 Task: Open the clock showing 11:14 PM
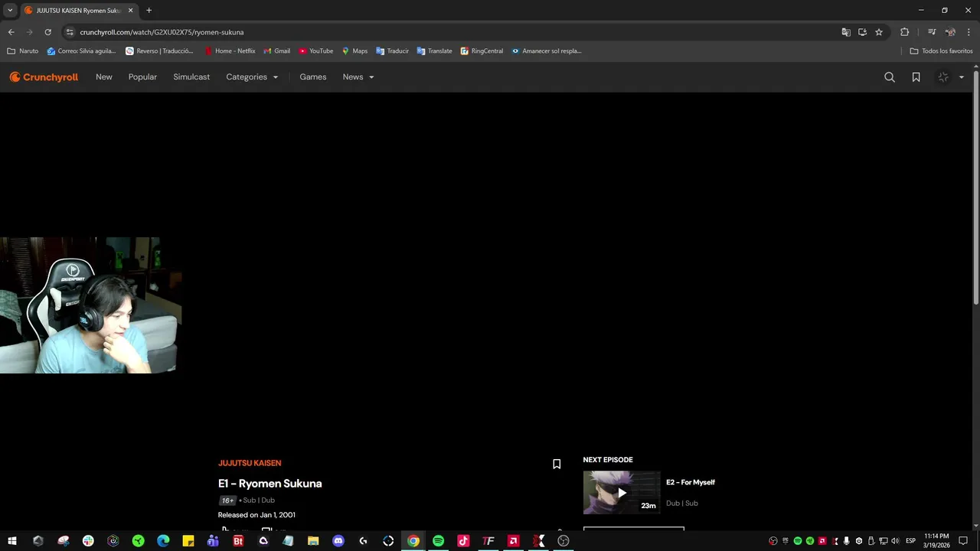tap(936, 541)
